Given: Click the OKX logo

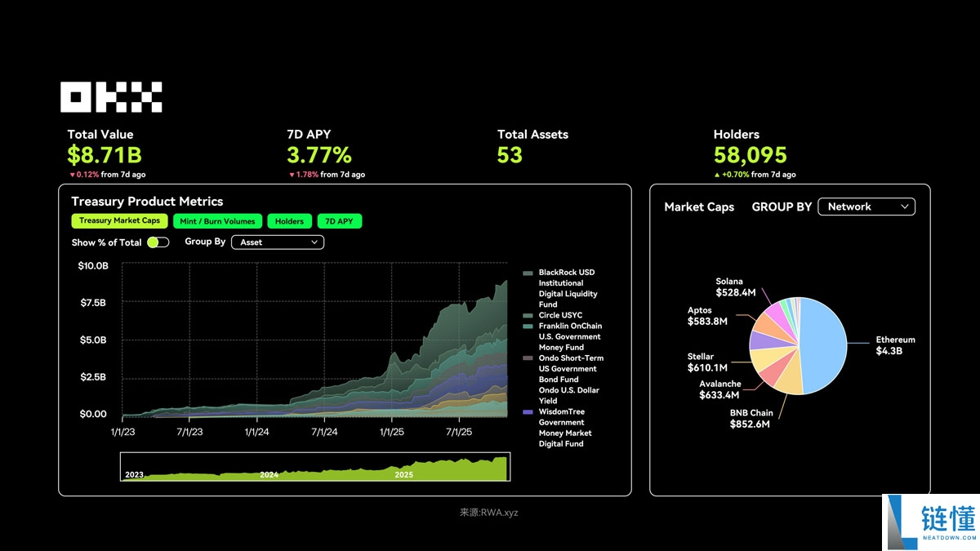Looking at the screenshot, I should pyautogui.click(x=111, y=97).
